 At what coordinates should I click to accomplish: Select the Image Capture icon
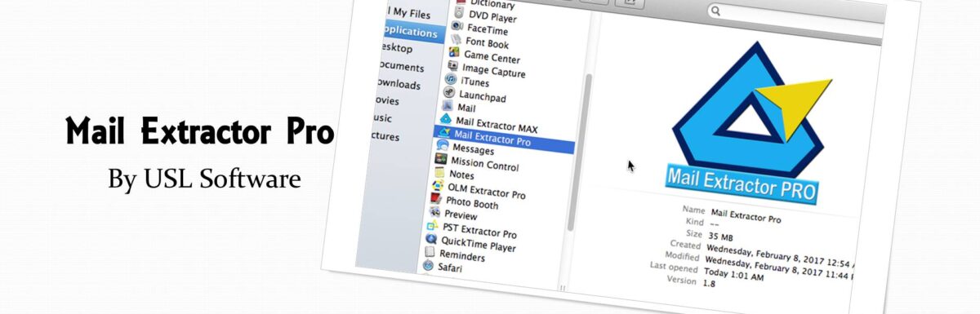tap(452, 66)
